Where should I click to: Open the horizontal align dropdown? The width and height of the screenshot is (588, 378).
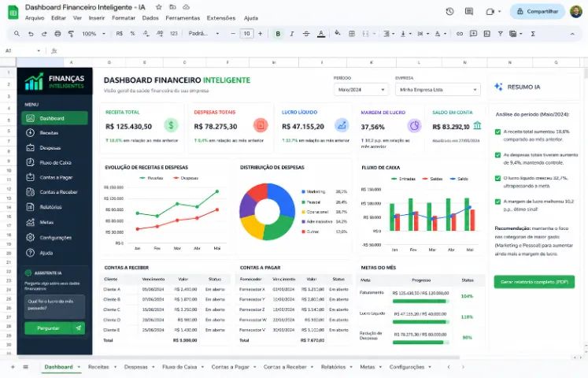click(x=389, y=34)
